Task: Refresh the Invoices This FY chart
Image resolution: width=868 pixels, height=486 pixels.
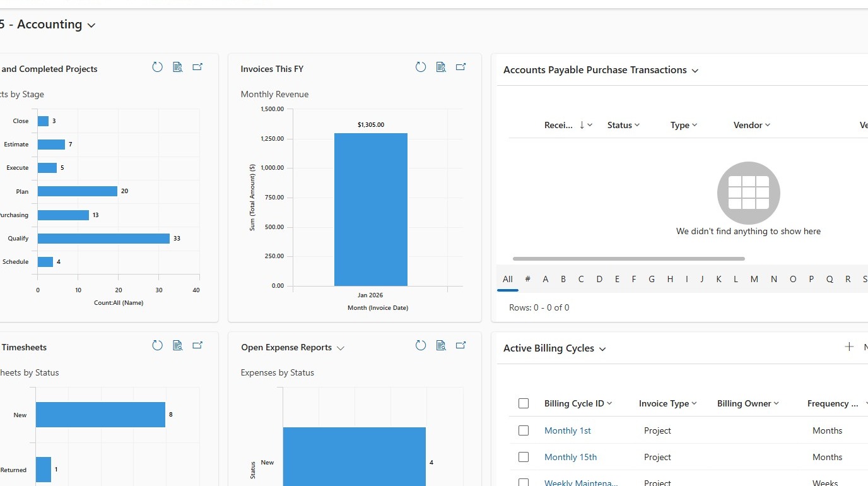Action: 421,67
